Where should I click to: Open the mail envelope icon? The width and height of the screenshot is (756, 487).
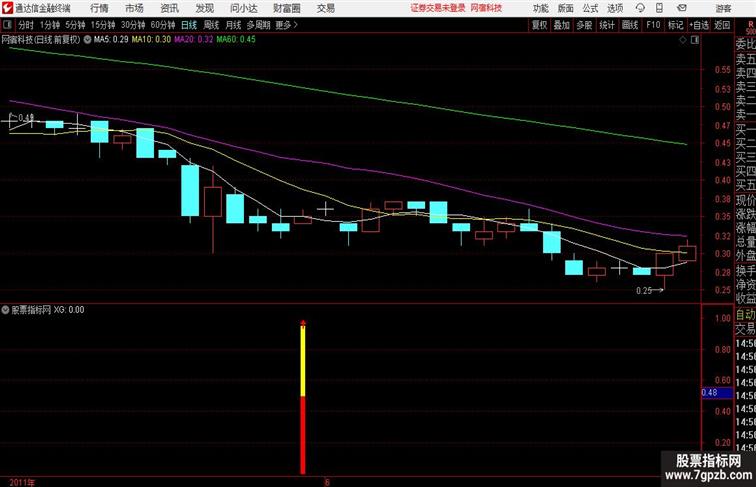[682, 8]
